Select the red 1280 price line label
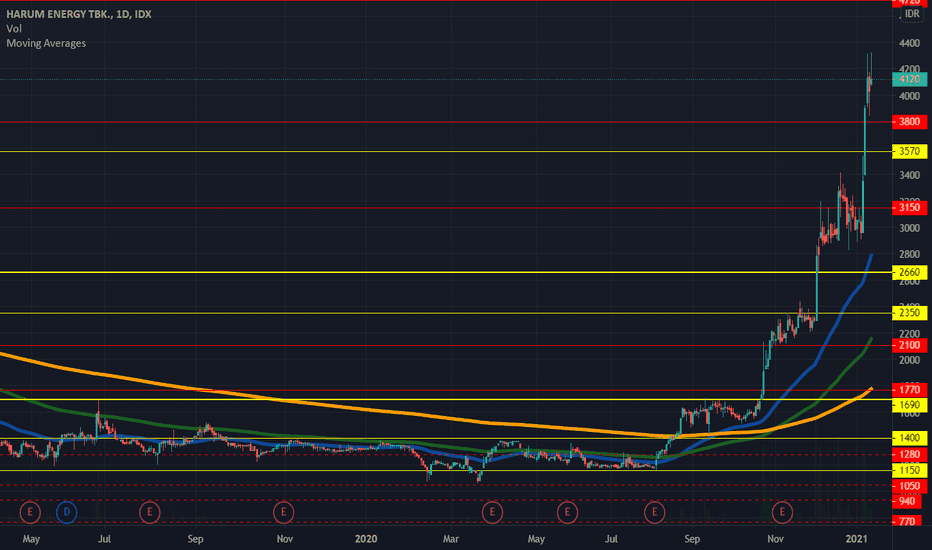 pyautogui.click(x=909, y=455)
